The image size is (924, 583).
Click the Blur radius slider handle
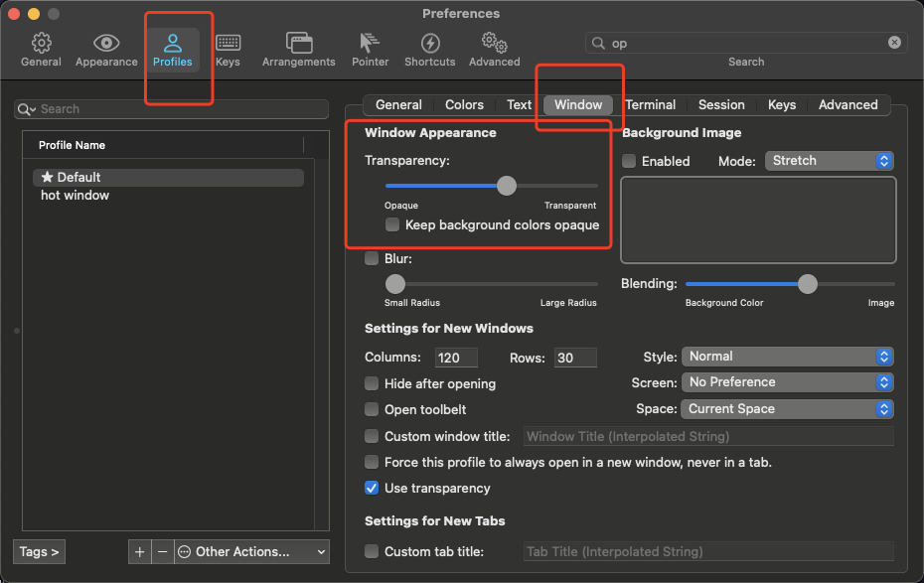tap(395, 284)
